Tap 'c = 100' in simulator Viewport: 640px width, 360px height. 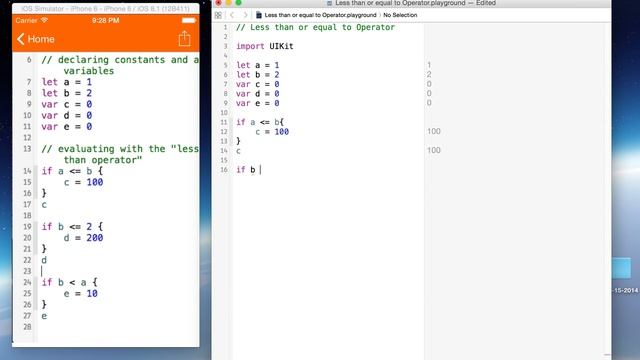tap(83, 182)
